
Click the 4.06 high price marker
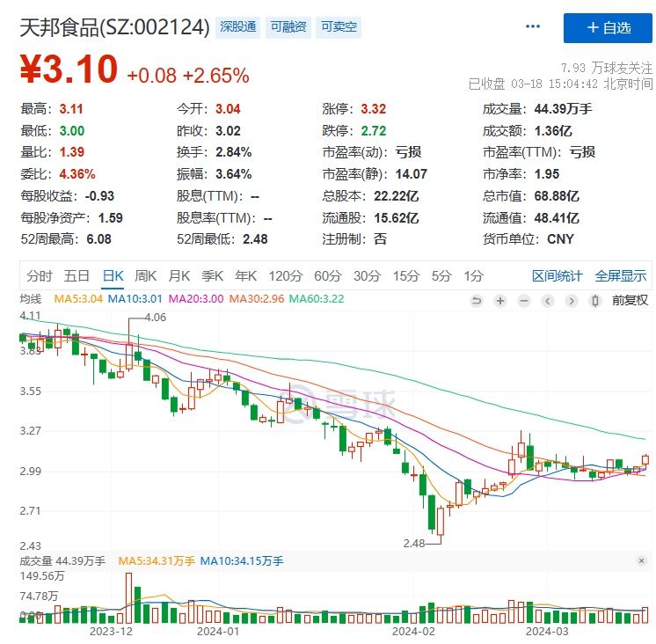pyautogui.click(x=156, y=318)
